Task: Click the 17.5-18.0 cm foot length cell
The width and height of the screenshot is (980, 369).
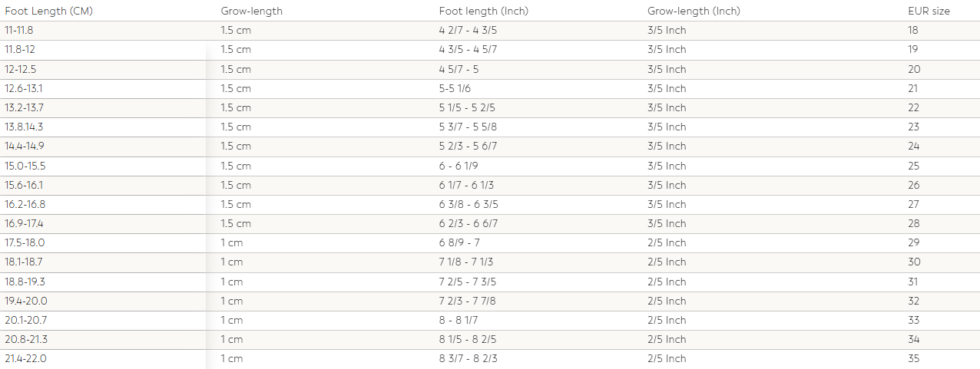Action: pos(25,242)
